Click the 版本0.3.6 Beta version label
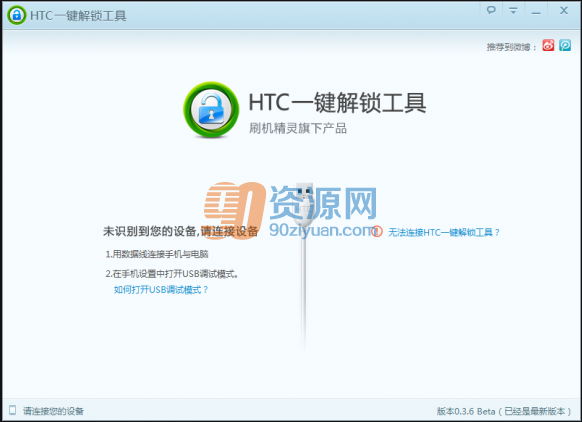 [466, 411]
